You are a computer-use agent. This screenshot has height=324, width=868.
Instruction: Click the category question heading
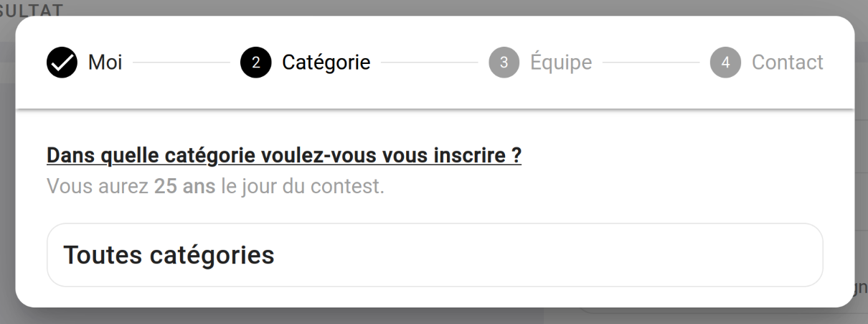point(283,155)
